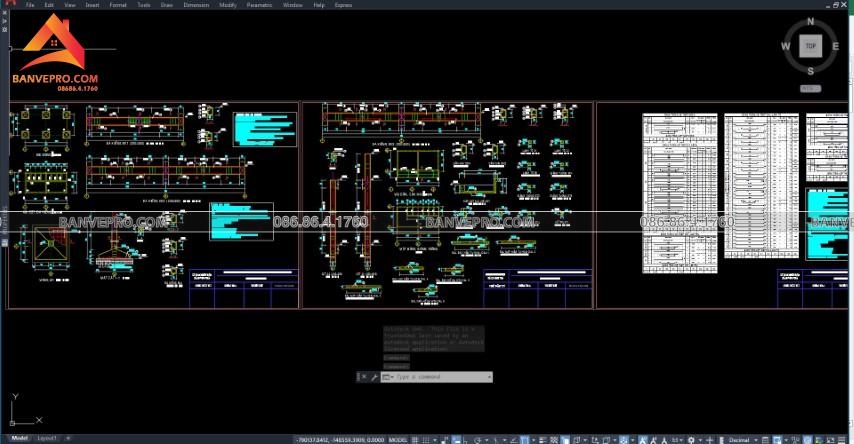Toggle quick properties icon in status bar
Screen dimensions: 854x444
[x=765, y=439]
